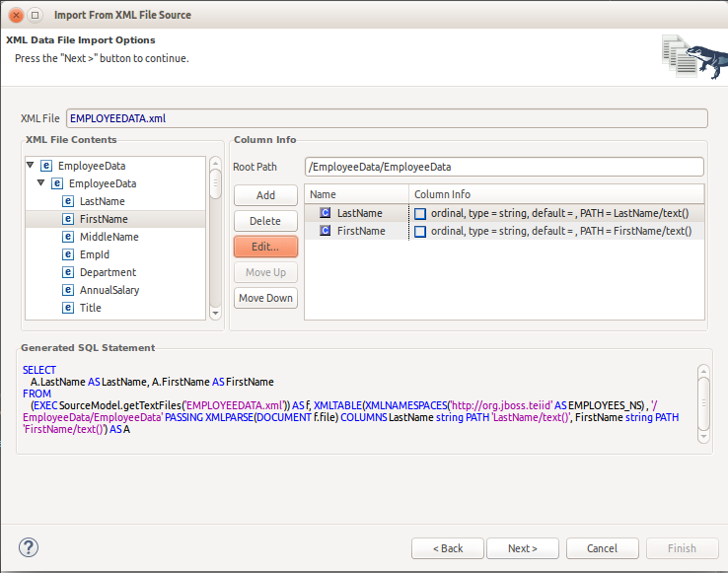The height and width of the screenshot is (573, 728).
Task: Click the column icon for LastName row
Action: coord(325,213)
